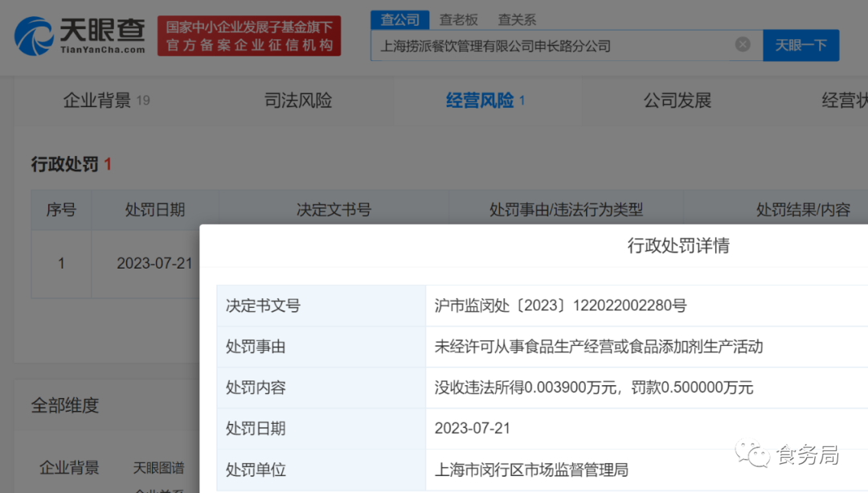The image size is (868, 493).
Task: Click the 处罚事由 label cell
Action: pyautogui.click(x=321, y=347)
